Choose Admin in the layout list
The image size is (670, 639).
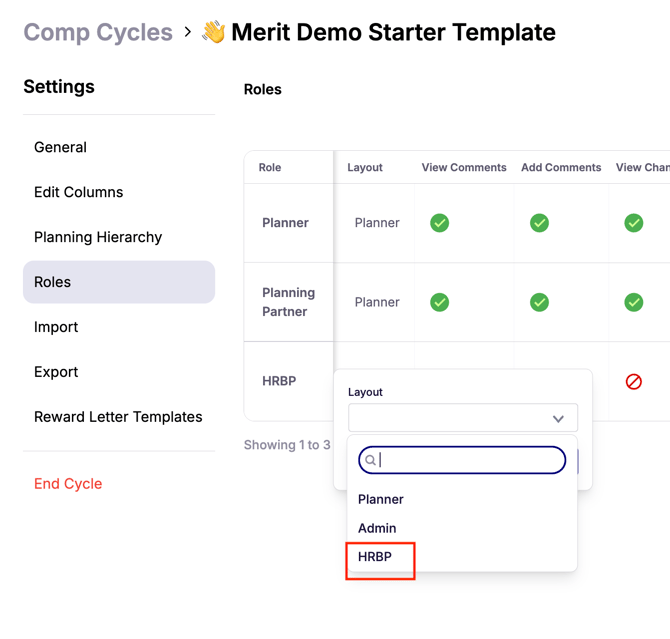pos(377,528)
